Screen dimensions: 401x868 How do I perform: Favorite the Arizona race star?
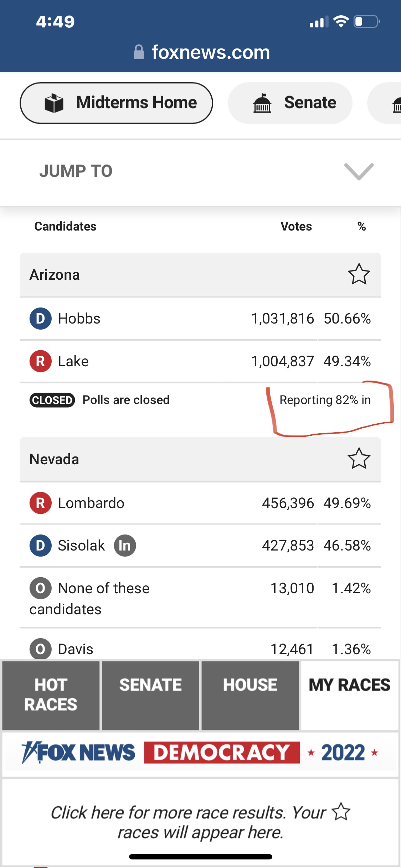tap(359, 274)
